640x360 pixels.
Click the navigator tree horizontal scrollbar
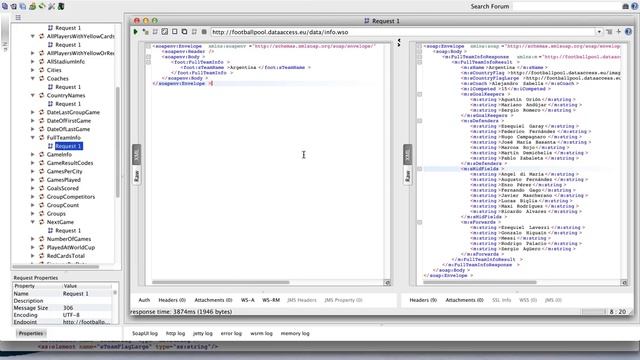pyautogui.click(x=56, y=267)
